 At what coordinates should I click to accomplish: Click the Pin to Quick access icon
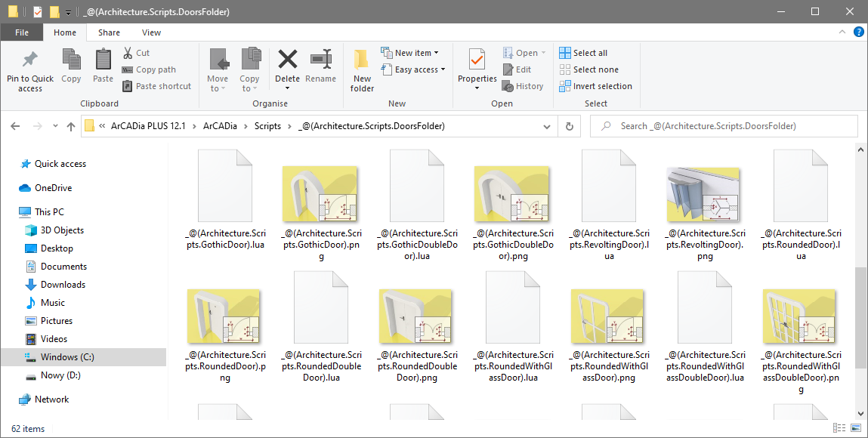pos(30,60)
